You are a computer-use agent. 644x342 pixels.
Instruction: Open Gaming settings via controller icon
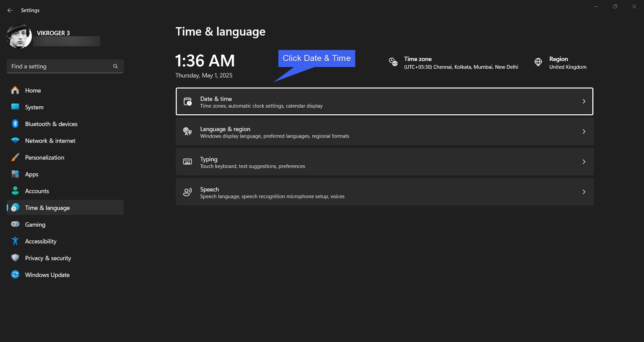pyautogui.click(x=15, y=224)
